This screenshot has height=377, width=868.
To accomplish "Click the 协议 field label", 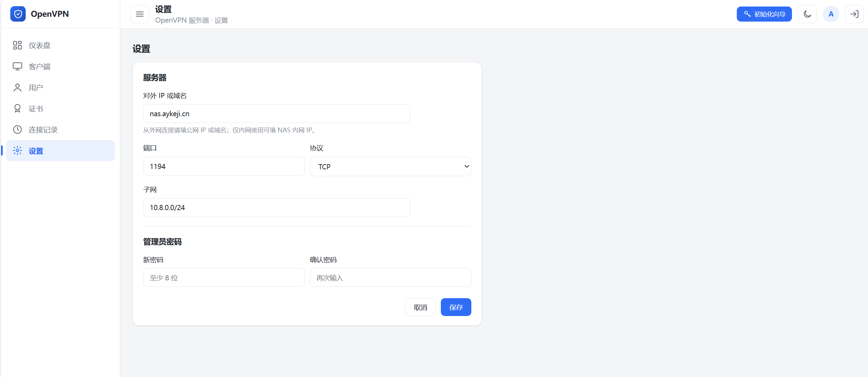I will 317,148.
